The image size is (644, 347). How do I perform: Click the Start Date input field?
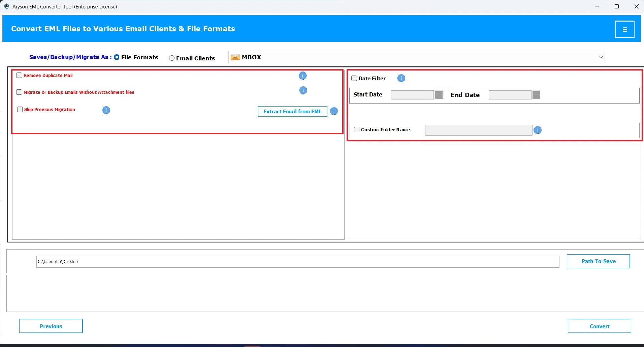pos(412,95)
